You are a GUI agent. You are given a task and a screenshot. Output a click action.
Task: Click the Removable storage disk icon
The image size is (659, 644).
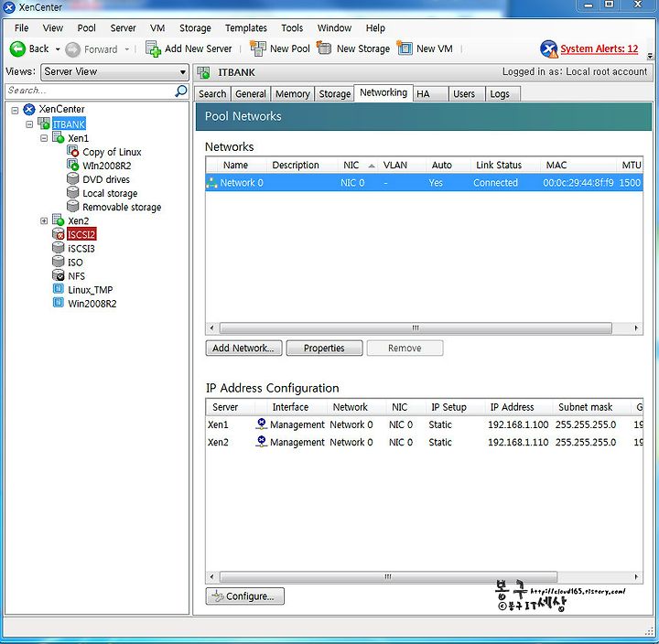coord(72,206)
